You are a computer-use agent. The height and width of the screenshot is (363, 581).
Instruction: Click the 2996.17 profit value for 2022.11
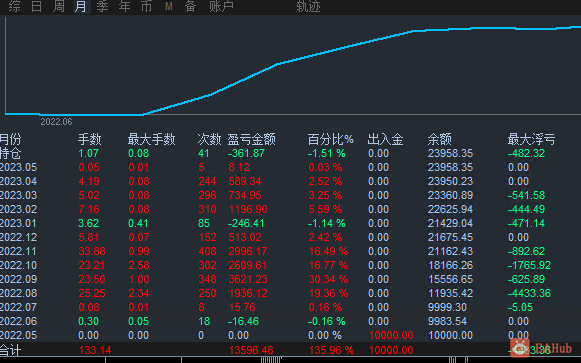[x=248, y=251]
